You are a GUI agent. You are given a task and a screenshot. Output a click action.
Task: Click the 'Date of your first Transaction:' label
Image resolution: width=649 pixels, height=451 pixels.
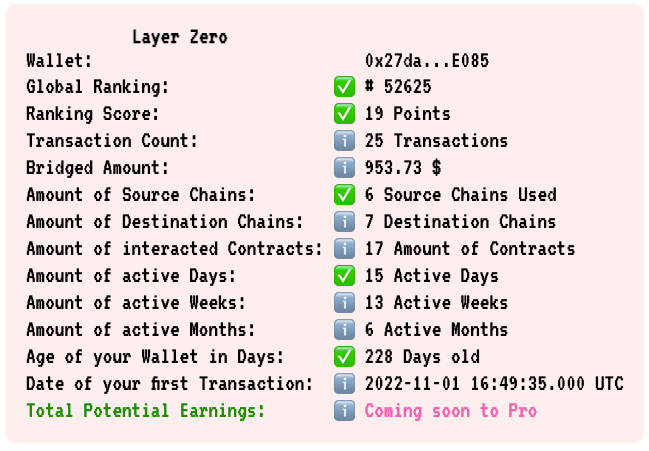pos(170,384)
